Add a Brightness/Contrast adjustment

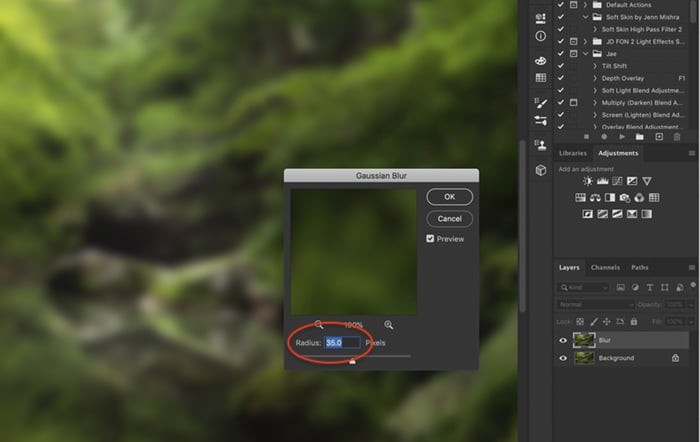tap(588, 181)
